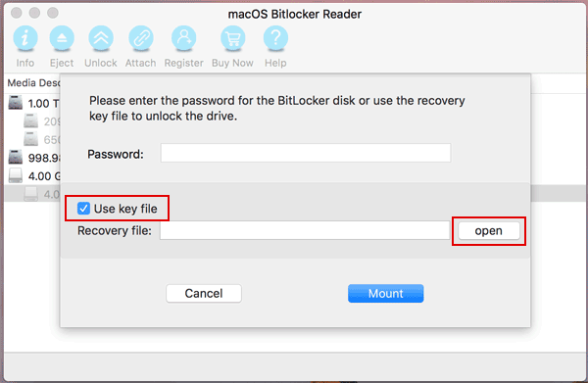Click the Recovery file text field
The image size is (588, 383).
point(305,230)
